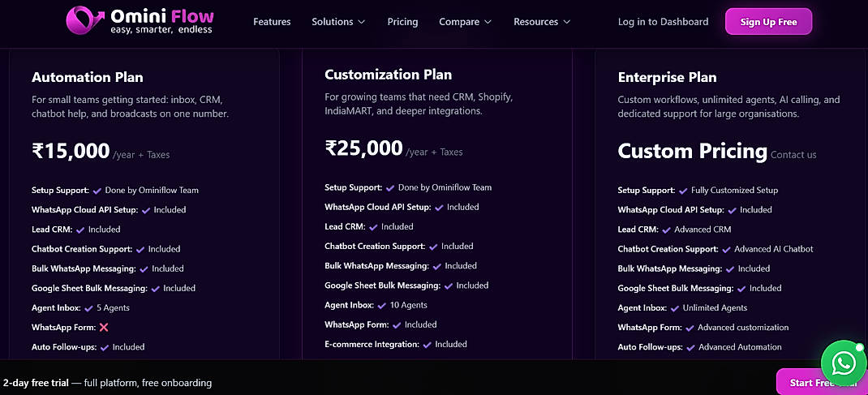Click 'Advanced CRM' text
Viewport: 868px width, 395px height.
click(x=703, y=230)
